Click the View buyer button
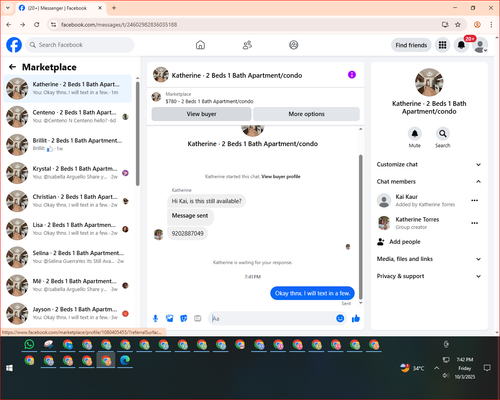This screenshot has height=400, width=500. (x=201, y=114)
